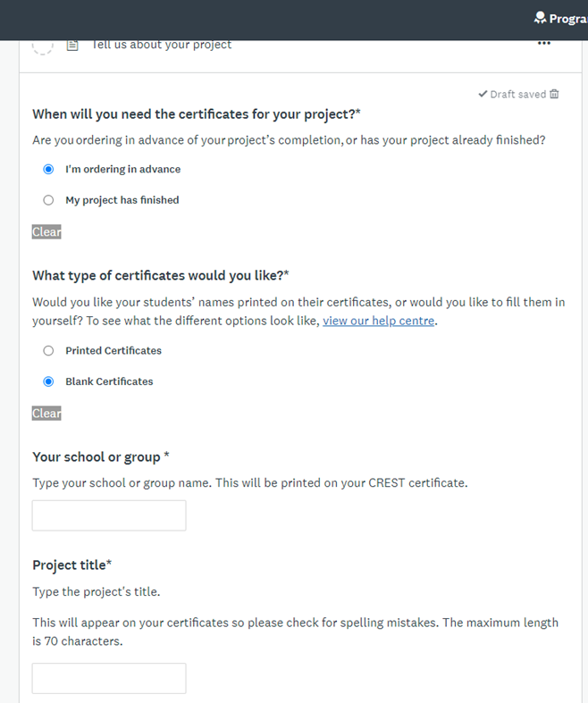Image resolution: width=588 pixels, height=703 pixels.
Task: Click the Tell us about your project heading
Action: click(x=162, y=45)
